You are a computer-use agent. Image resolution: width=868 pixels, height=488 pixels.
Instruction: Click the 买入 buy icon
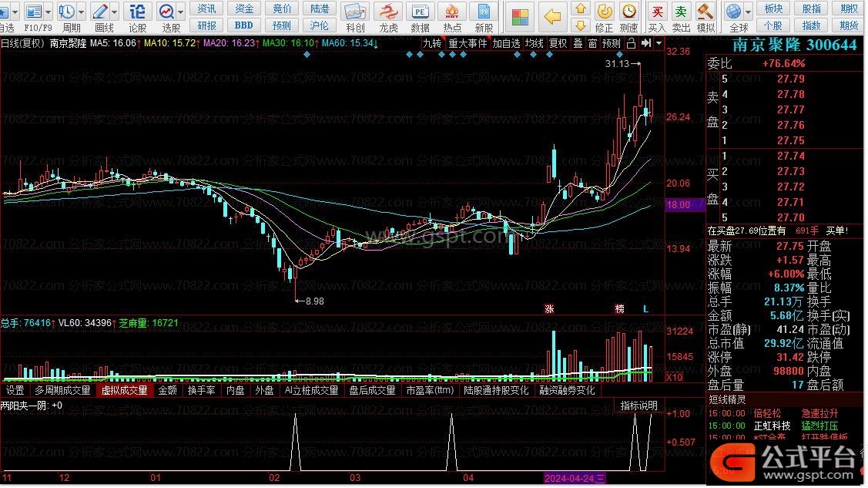coord(657,11)
